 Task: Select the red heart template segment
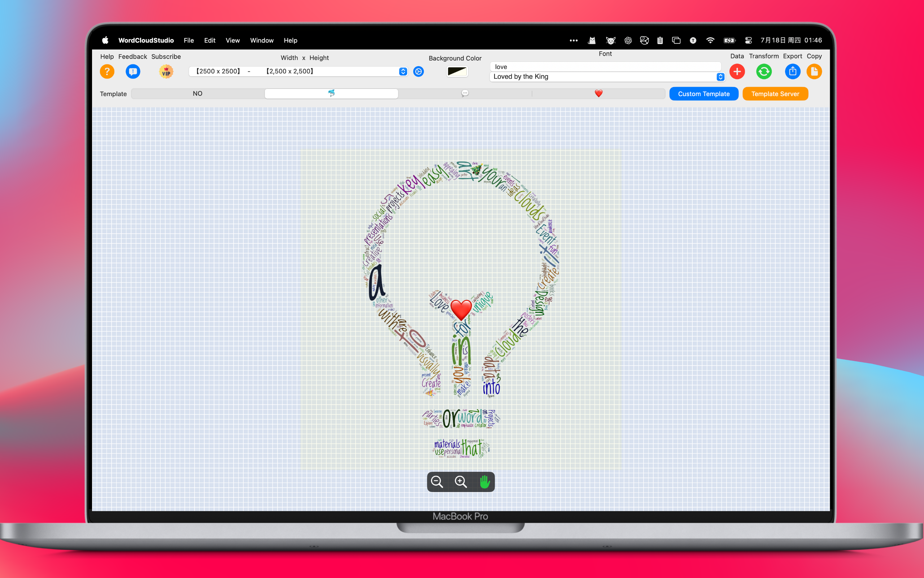click(x=598, y=94)
